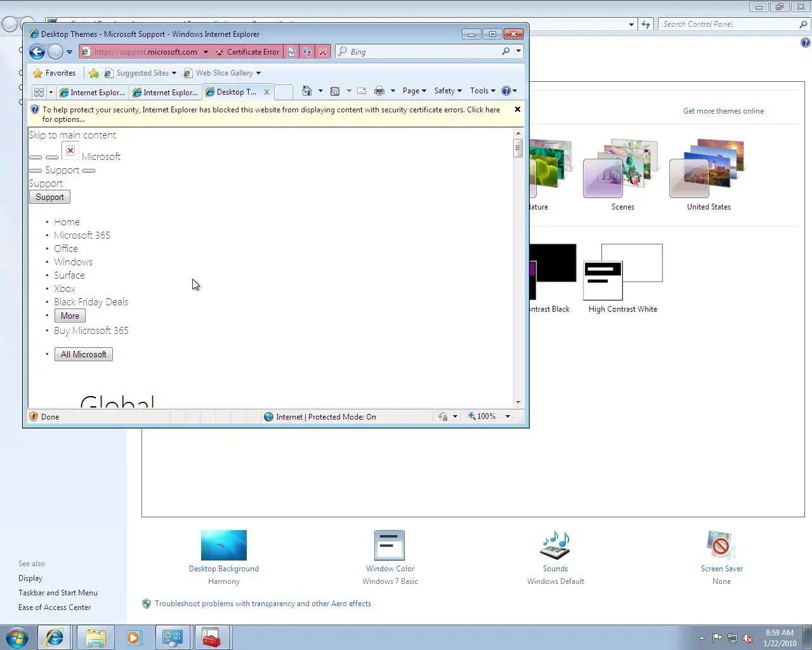
Task: Click Taskbar and Start Menu link
Action: [58, 593]
